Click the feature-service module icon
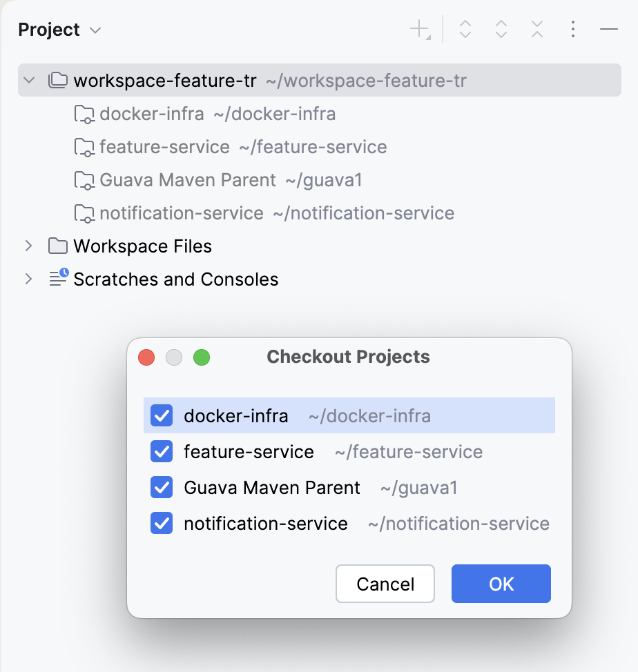The height and width of the screenshot is (672, 638). 84,146
